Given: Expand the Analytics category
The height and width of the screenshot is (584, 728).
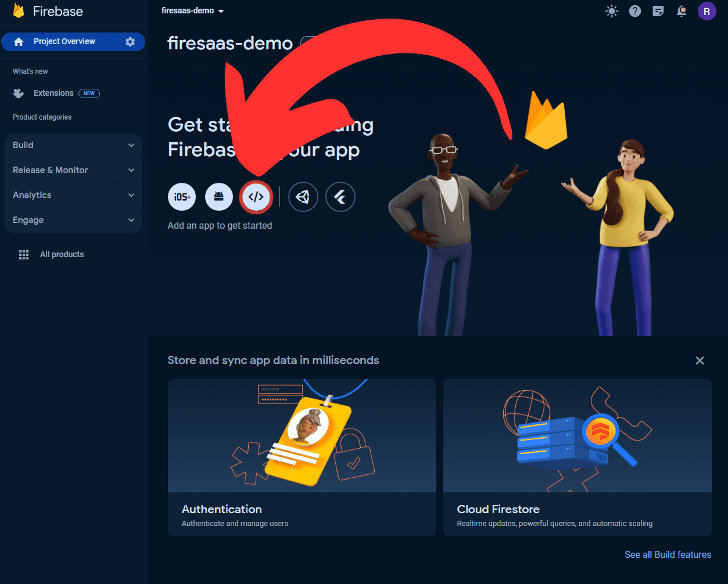Looking at the screenshot, I should tap(73, 195).
